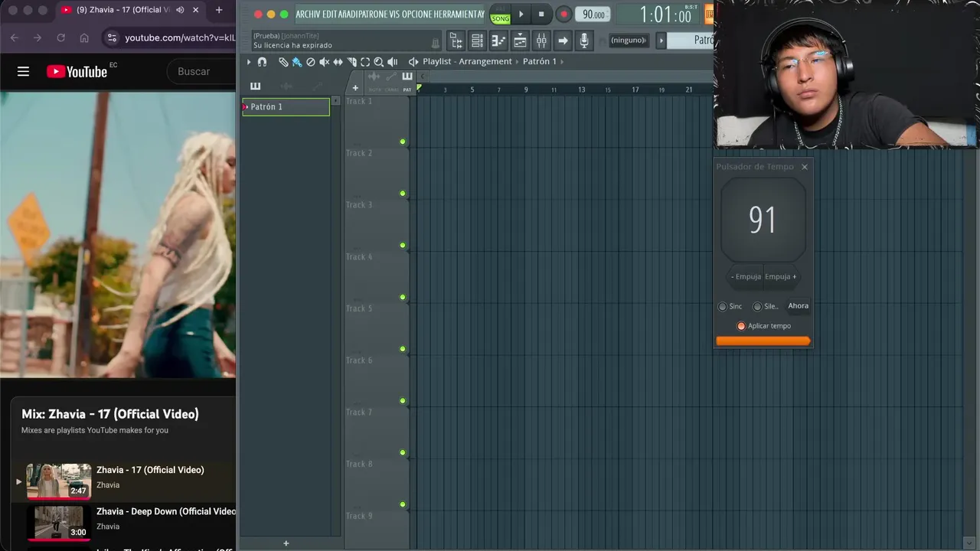This screenshot has width=980, height=551.
Task: Open the (ninguno) snap dropdown
Action: click(629, 40)
